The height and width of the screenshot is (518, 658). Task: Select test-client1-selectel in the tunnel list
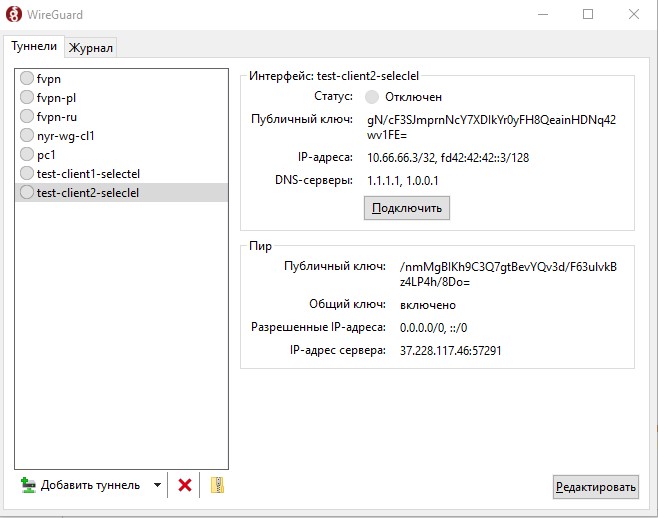point(122,173)
